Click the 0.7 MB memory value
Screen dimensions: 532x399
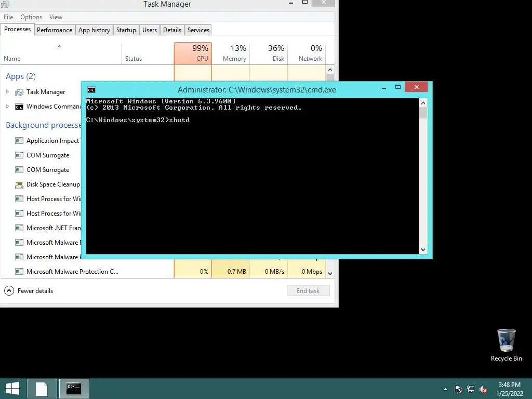(236, 272)
